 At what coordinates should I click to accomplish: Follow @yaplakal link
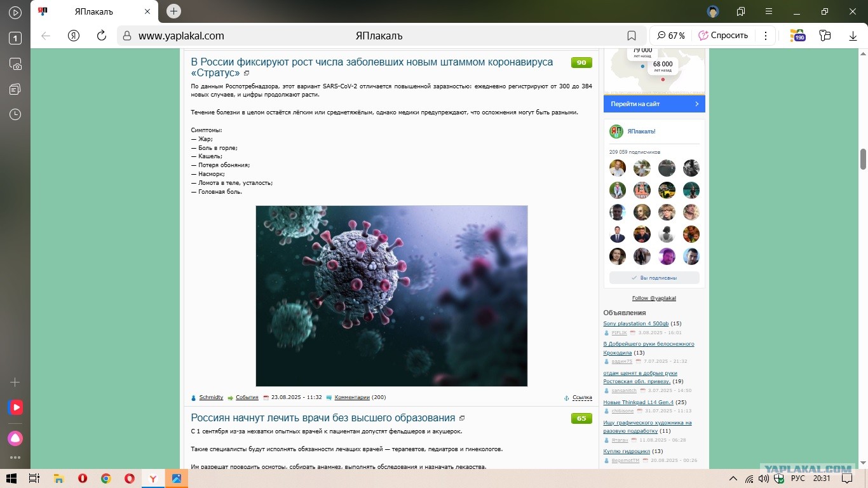tap(654, 298)
